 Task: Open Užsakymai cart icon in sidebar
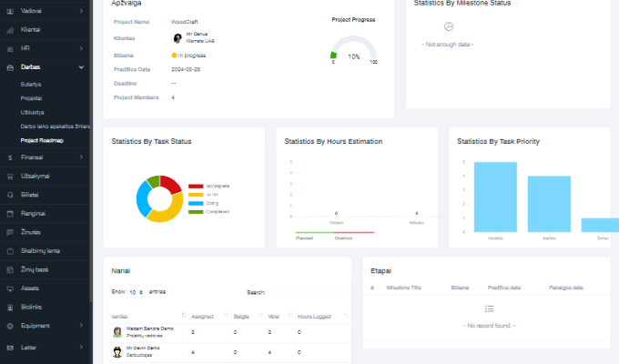point(10,176)
